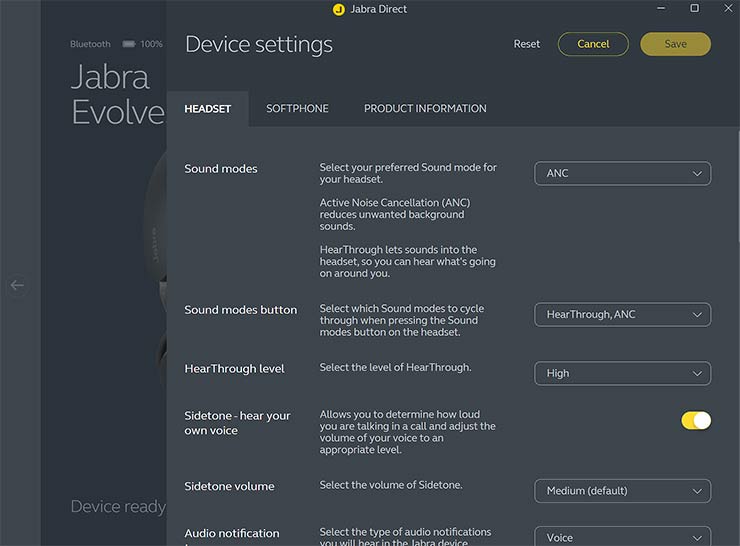Toggle Sidetone hear your own voice switch

click(696, 420)
